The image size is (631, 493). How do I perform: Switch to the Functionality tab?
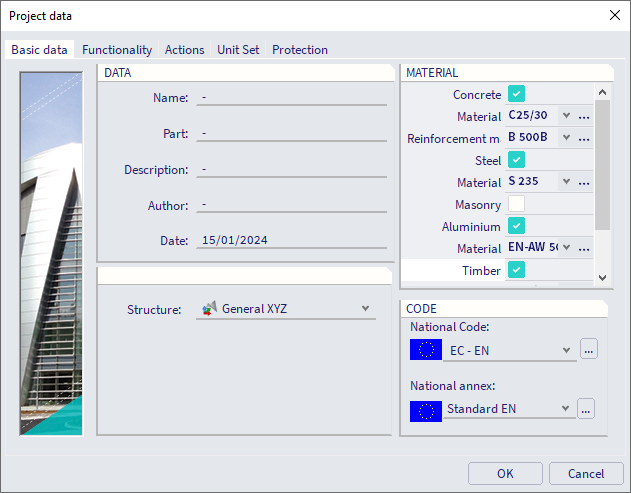[117, 50]
